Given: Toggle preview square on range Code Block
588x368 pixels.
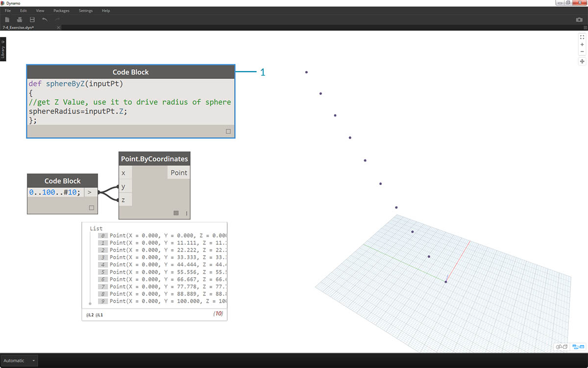Looking at the screenshot, I should (x=91, y=208).
